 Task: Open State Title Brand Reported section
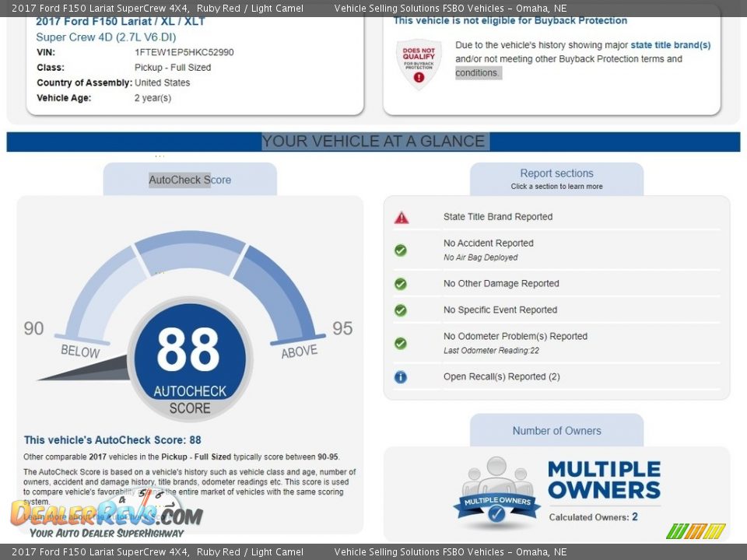(x=498, y=217)
